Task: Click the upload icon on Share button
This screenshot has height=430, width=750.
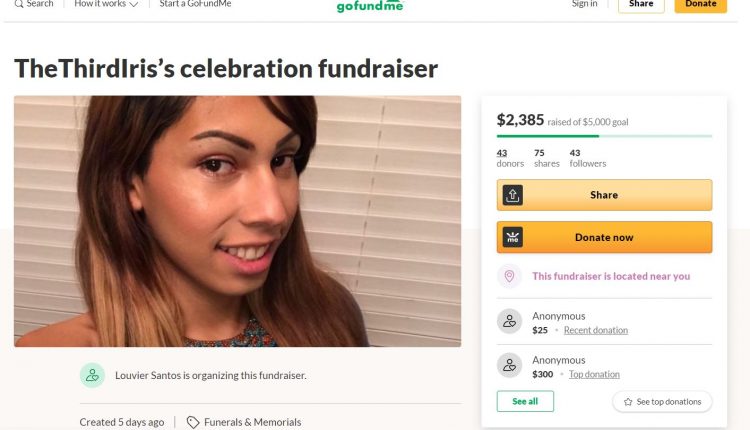Action: tap(513, 195)
